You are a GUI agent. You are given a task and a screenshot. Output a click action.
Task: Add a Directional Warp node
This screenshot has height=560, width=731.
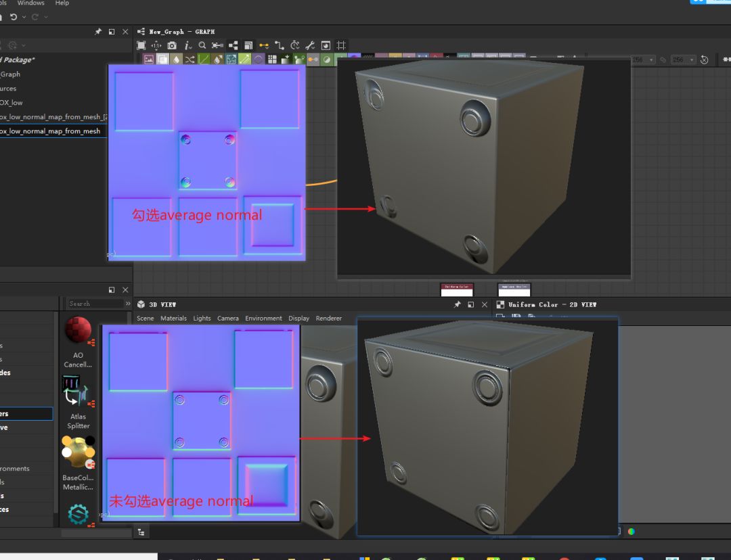[x=231, y=59]
